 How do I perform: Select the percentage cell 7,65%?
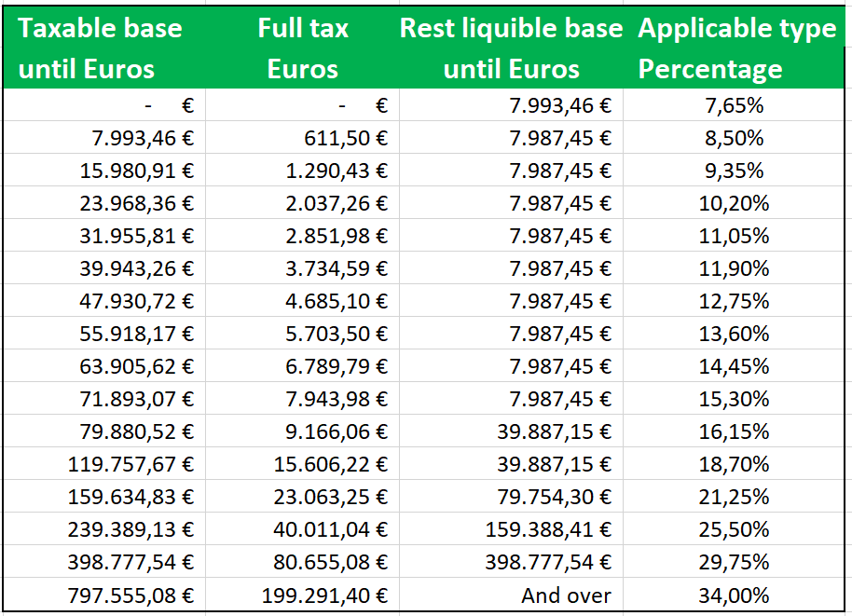pos(734,104)
